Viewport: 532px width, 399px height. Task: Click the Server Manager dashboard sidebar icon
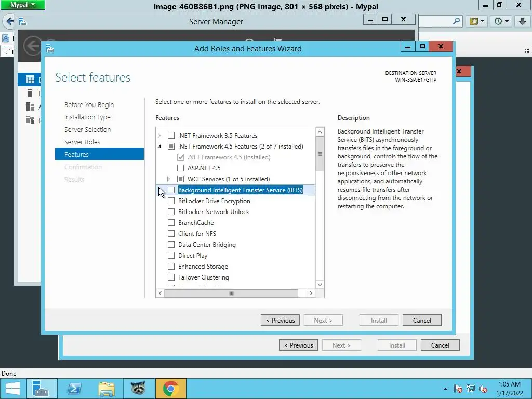(30, 79)
